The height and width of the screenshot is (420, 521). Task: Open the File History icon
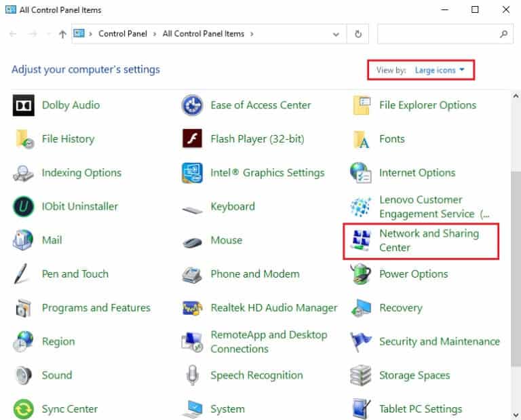tap(24, 139)
